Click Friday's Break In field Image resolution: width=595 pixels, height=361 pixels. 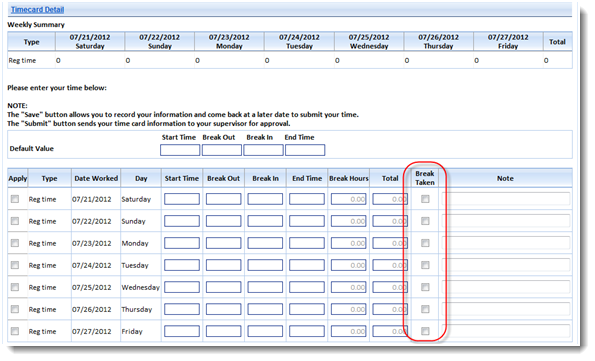click(x=265, y=331)
